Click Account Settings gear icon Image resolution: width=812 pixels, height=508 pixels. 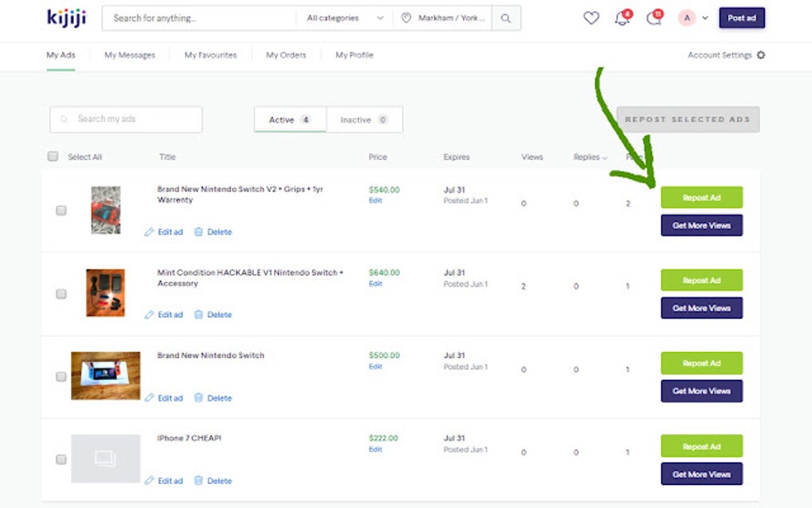[x=761, y=55]
